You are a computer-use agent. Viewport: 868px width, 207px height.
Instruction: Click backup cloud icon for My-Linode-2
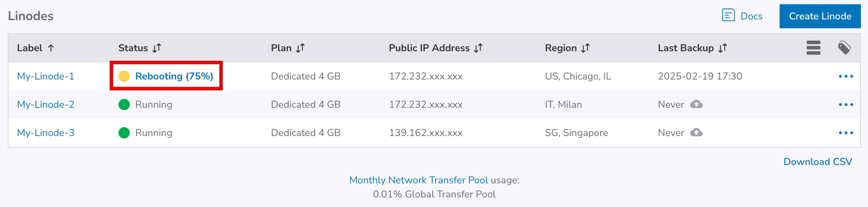[x=696, y=104]
